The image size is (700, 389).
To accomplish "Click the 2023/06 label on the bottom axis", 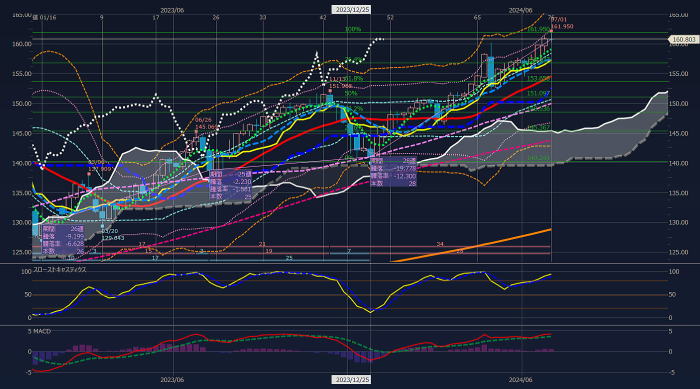I will 172,380.
